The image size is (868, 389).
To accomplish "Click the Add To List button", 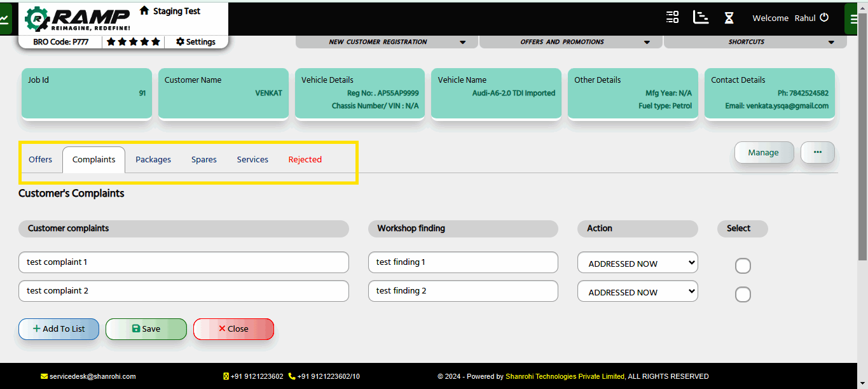I will pos(59,329).
